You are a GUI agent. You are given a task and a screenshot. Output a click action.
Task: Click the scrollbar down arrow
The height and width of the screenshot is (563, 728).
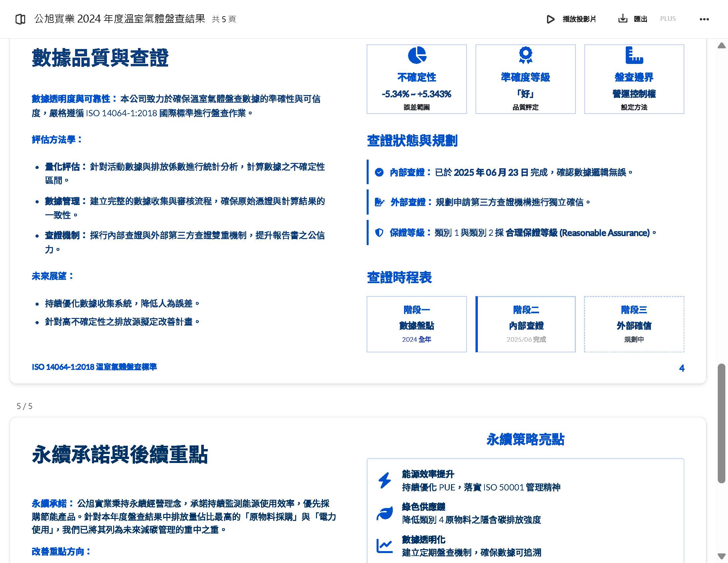click(721, 556)
